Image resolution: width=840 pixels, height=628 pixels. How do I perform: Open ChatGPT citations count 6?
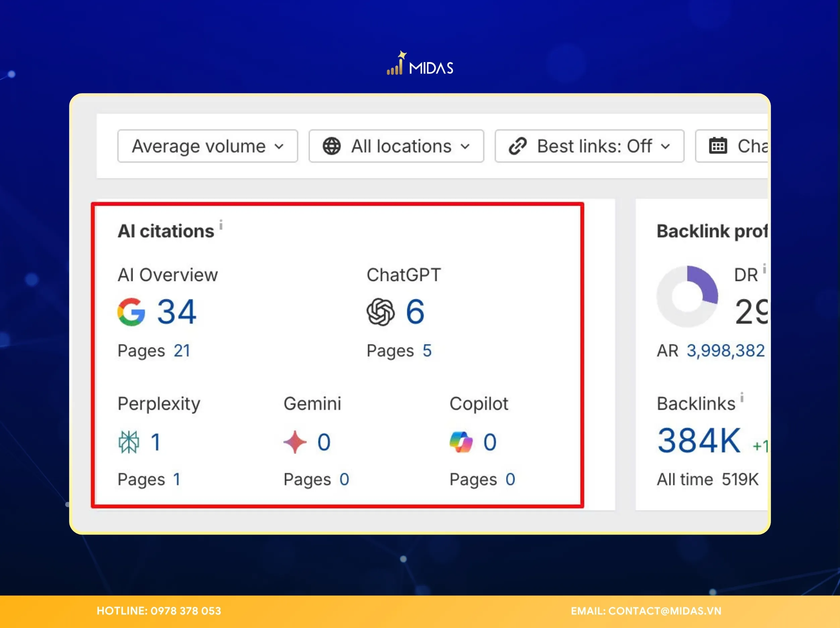pyautogui.click(x=415, y=312)
